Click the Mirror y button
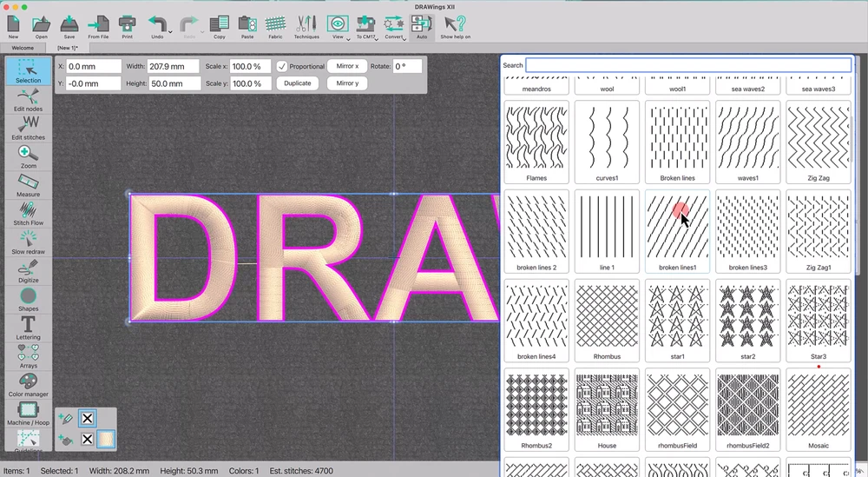Screen dimensions: 868x477 347,83
